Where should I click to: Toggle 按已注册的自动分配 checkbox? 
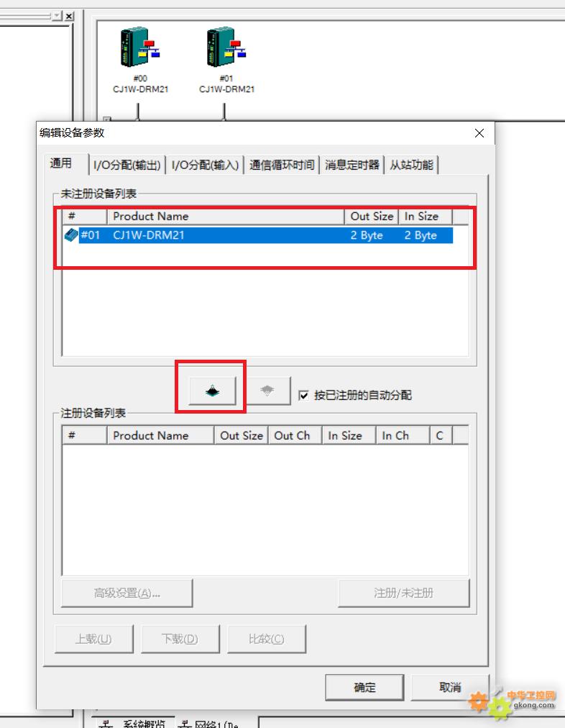point(303,396)
